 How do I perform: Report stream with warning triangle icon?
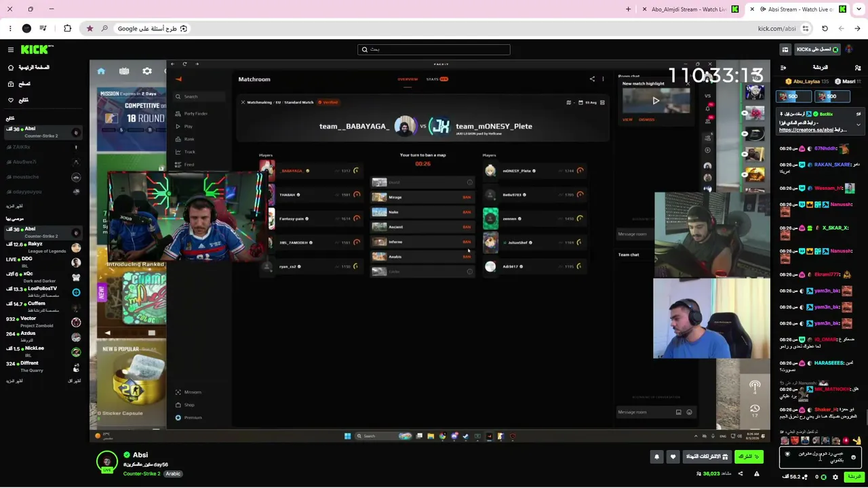(x=757, y=474)
